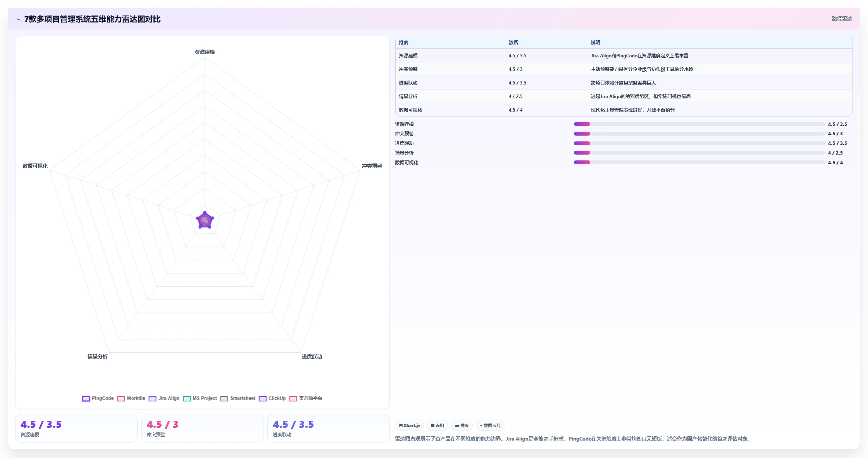Toggle the 某开源平台 legend entry
This screenshot has height=458, width=868.
[306, 398]
